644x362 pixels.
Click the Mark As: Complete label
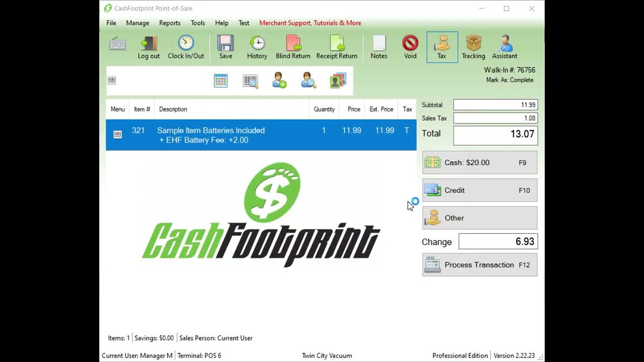(x=510, y=80)
